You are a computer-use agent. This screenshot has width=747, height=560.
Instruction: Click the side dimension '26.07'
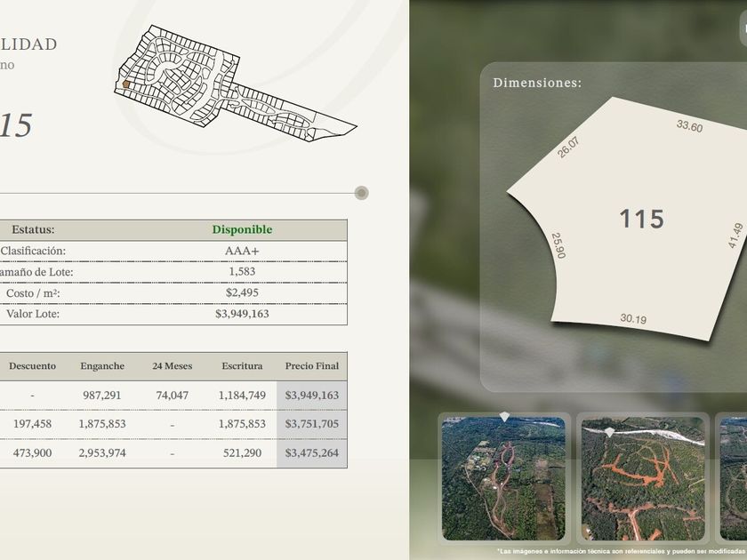coord(568,148)
